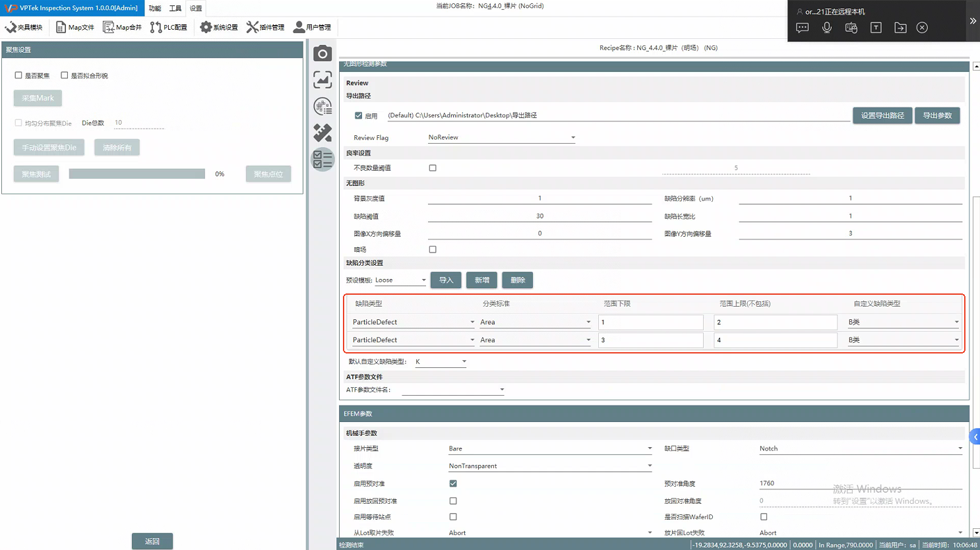Click the 返回 back button
This screenshot has height=550, width=980.
pyautogui.click(x=152, y=541)
